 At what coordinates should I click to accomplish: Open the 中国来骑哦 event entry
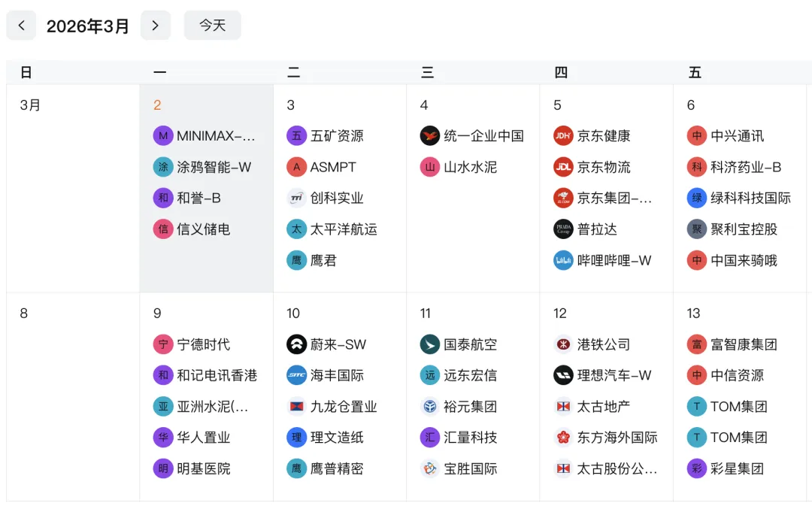[x=733, y=260]
